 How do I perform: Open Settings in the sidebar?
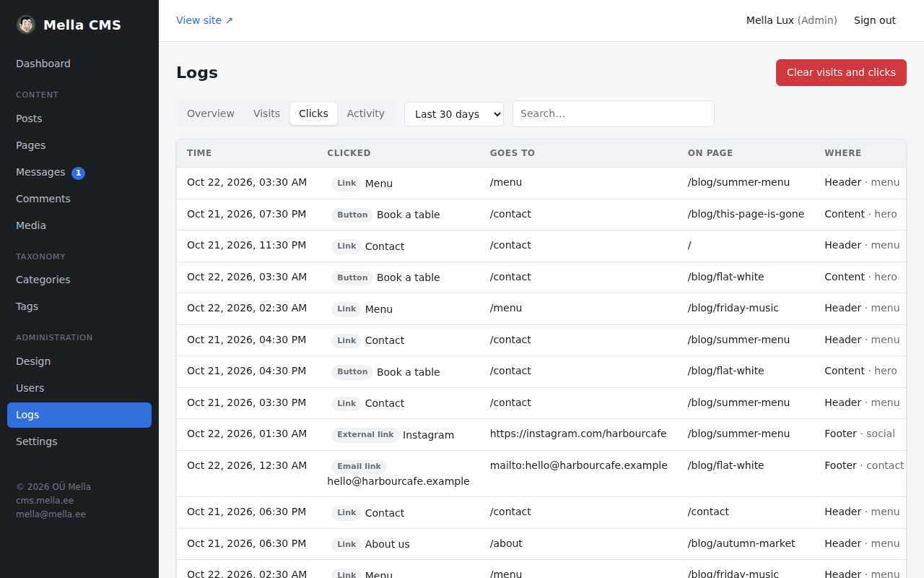click(79, 441)
